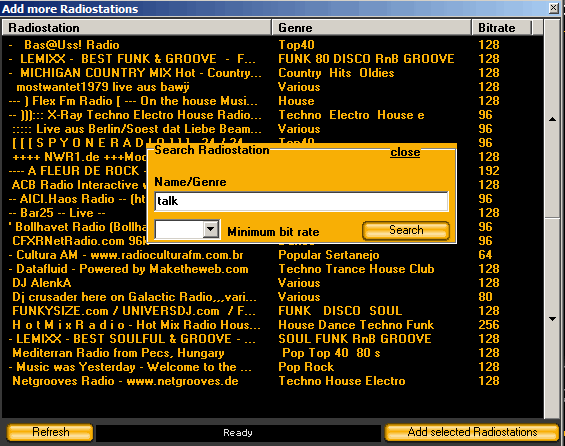Select the Datafluid station row

click(272, 269)
